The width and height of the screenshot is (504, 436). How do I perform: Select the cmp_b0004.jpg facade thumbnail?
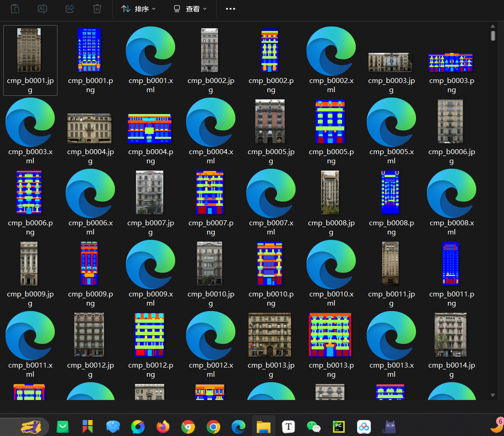click(89, 128)
